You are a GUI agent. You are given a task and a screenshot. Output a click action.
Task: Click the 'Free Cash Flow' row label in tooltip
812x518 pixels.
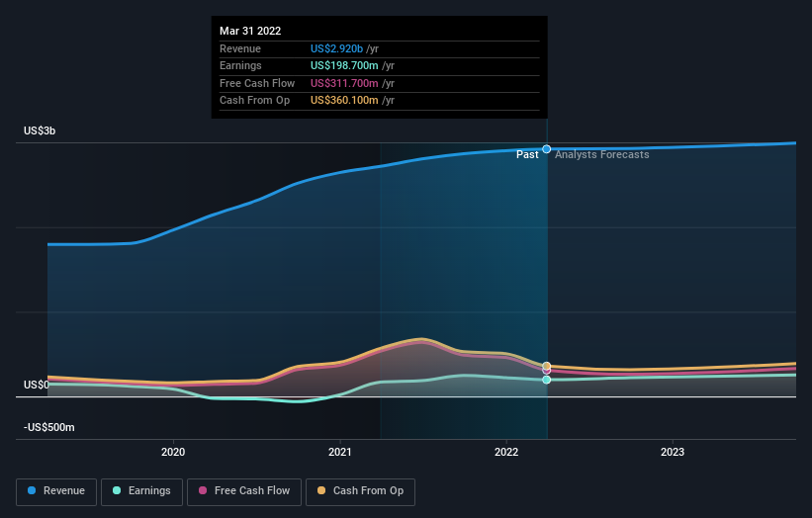tap(257, 83)
